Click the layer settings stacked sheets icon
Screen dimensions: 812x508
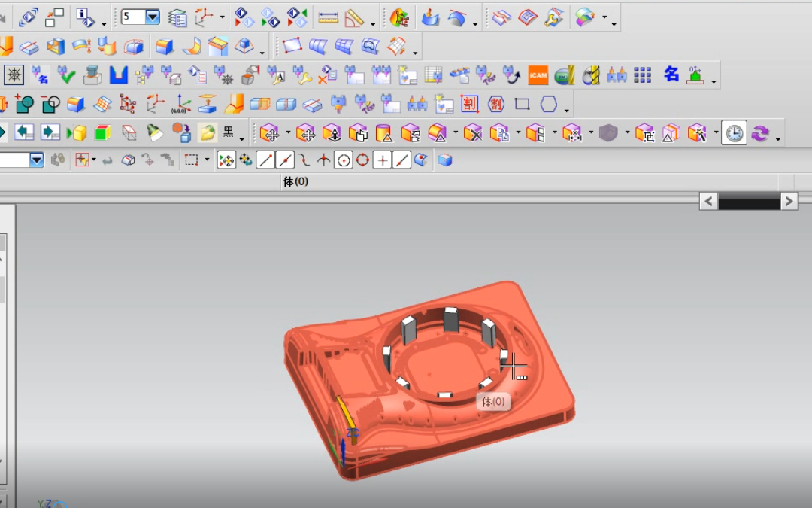[177, 18]
